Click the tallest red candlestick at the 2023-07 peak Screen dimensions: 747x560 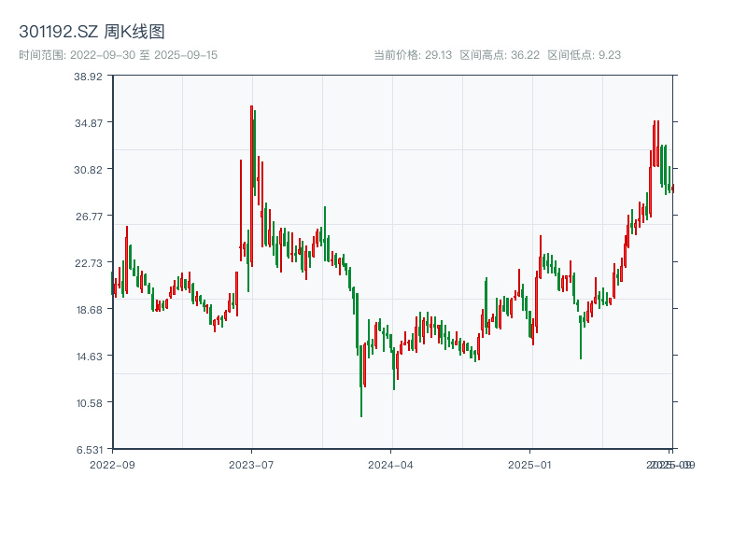click(251, 186)
